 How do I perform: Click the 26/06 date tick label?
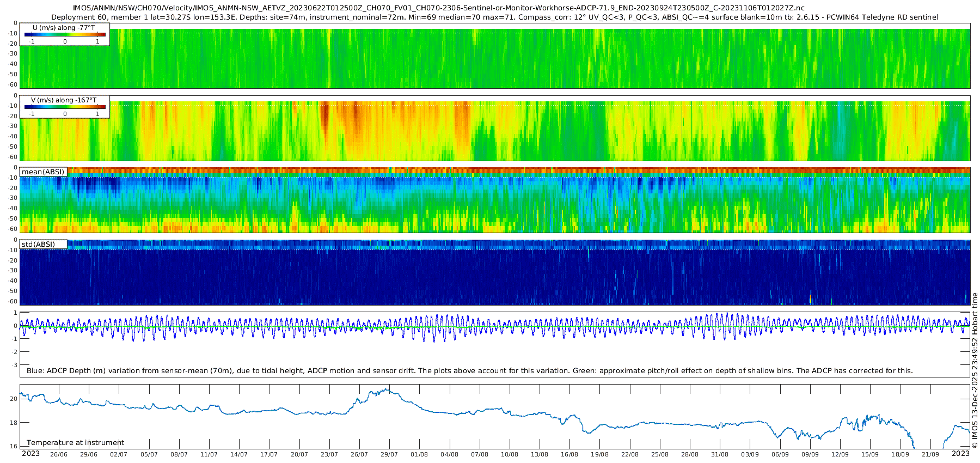59,454
